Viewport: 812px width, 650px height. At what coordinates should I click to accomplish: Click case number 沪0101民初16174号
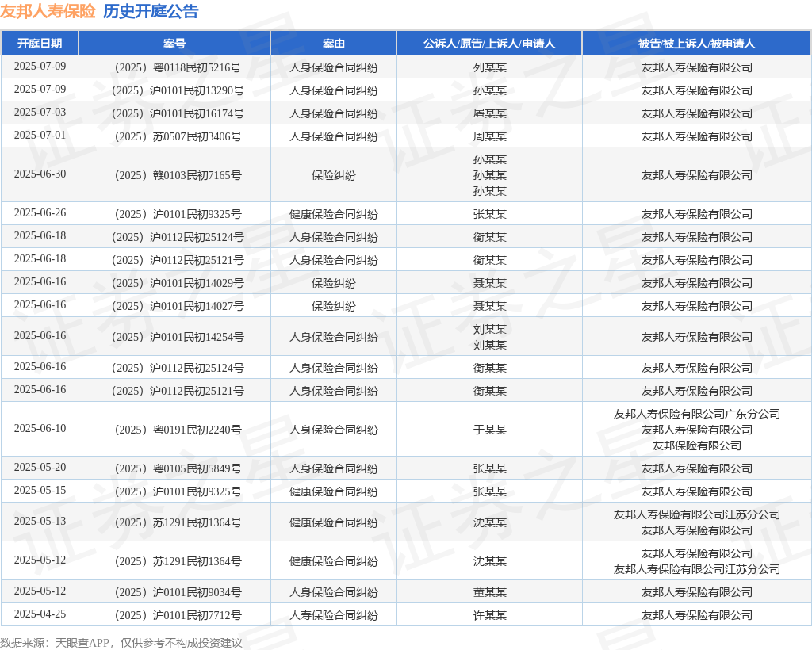coord(178,113)
